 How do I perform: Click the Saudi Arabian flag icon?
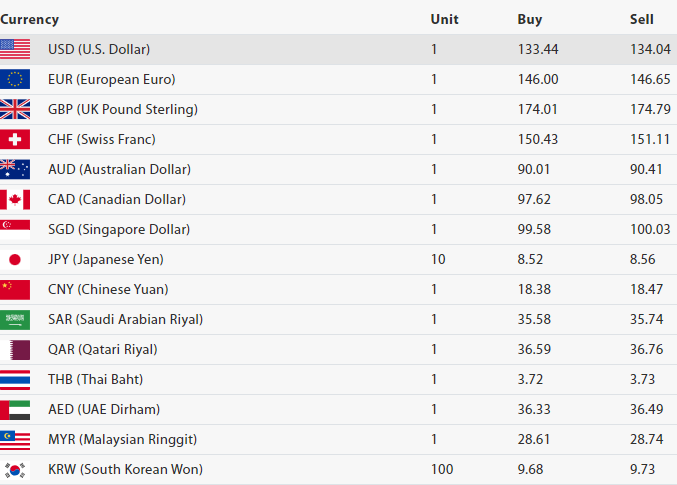(x=15, y=319)
